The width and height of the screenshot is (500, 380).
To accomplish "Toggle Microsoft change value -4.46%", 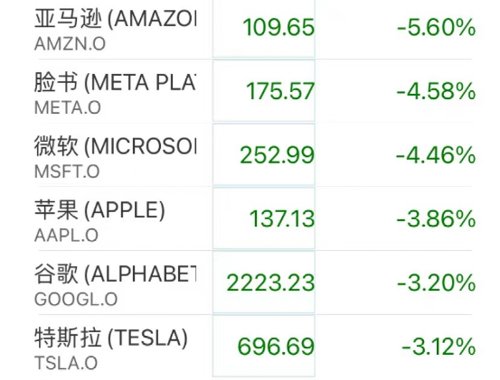I will [436, 155].
